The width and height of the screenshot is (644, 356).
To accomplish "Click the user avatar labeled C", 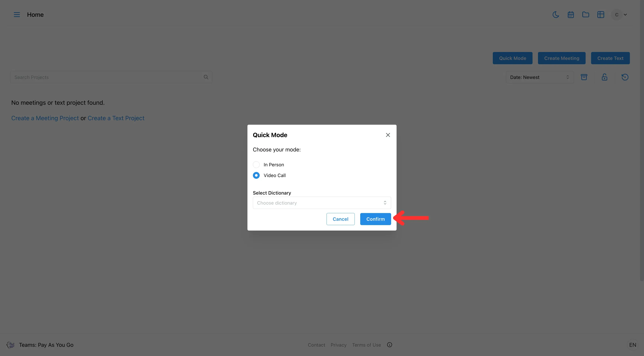I will (x=617, y=15).
